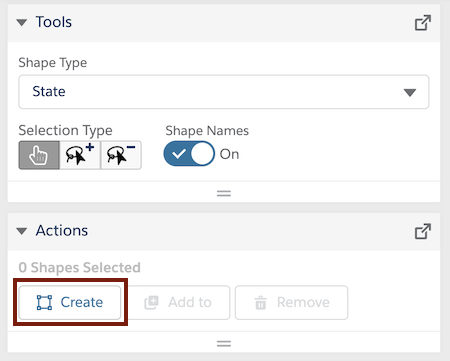Click the '0 Shapes Selected' text

coord(79,268)
